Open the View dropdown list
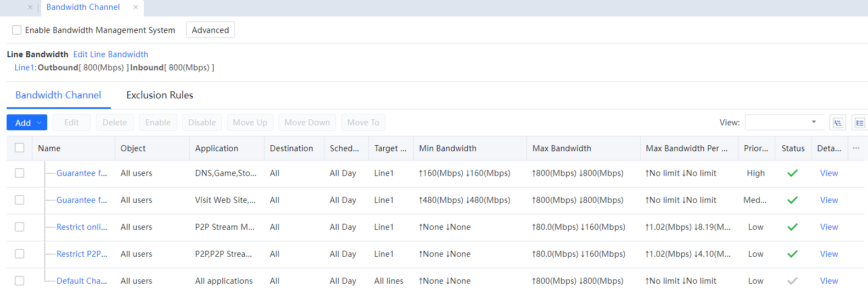 (784, 122)
